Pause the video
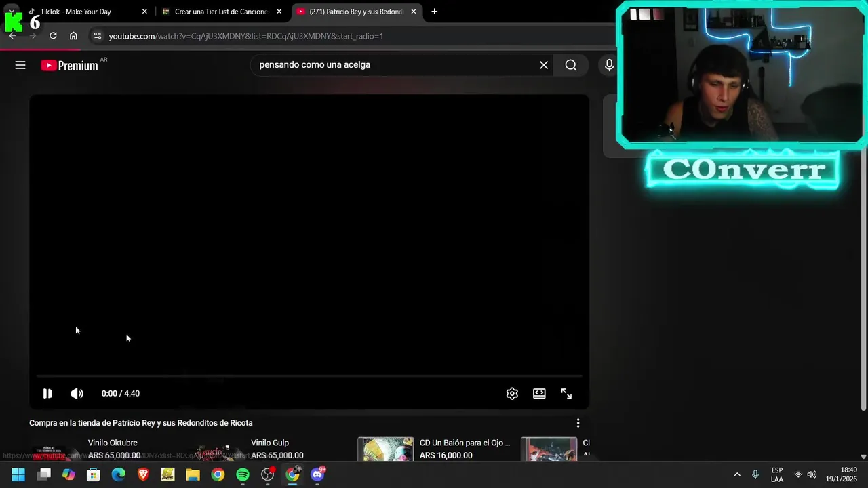Viewport: 868px width, 488px height. [x=47, y=393]
